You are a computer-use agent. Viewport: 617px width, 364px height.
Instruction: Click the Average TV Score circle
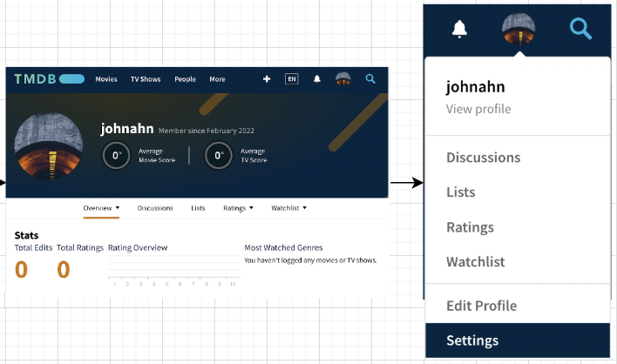[219, 155]
